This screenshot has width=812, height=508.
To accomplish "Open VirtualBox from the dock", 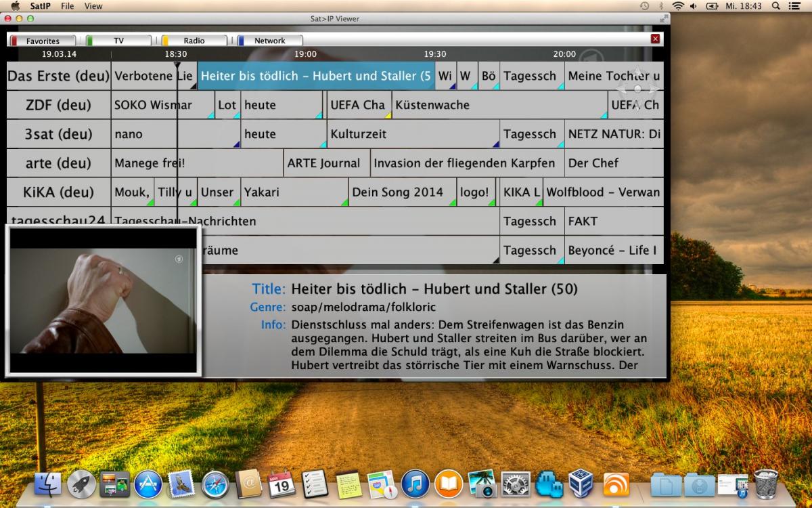I will tap(581, 484).
